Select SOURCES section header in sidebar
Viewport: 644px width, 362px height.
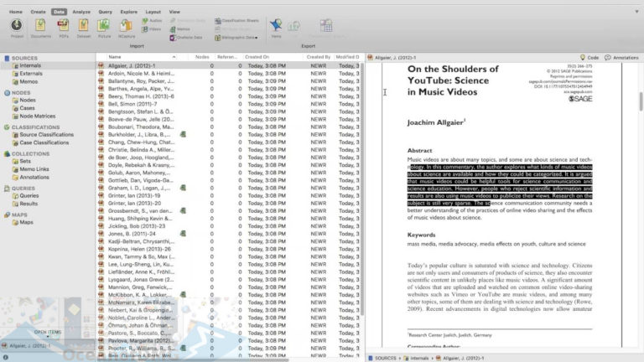24,59
